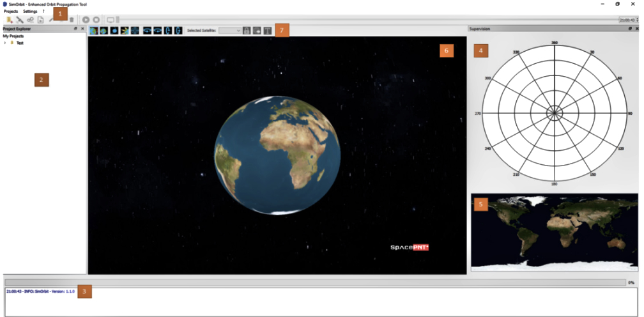Open the Projects menu
The image size is (644, 317).
[x=11, y=12]
